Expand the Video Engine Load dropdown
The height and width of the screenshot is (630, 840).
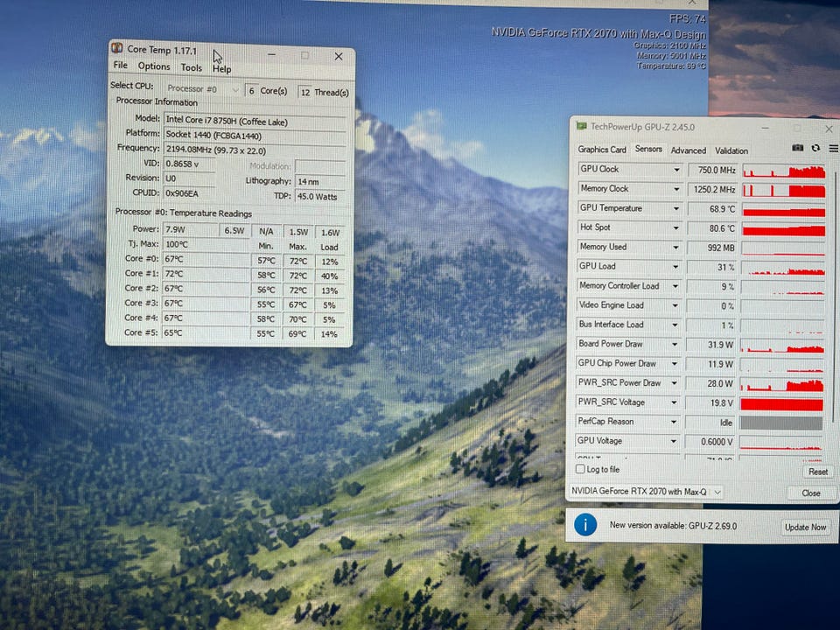click(675, 305)
